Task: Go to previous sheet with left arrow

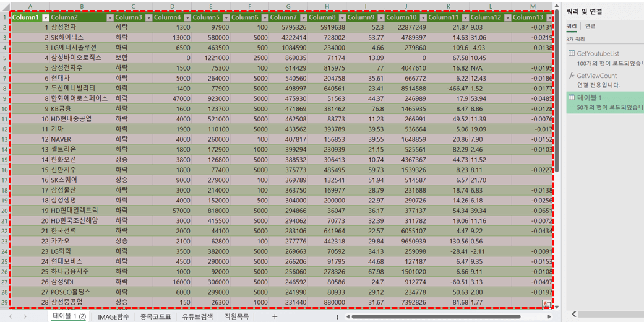Action: point(11,316)
